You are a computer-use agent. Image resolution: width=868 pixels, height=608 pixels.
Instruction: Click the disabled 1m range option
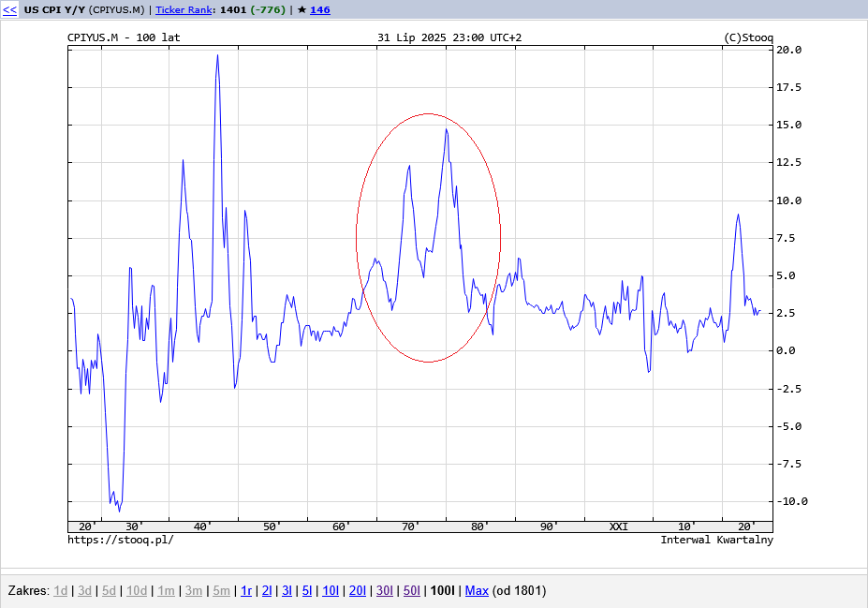pyautogui.click(x=166, y=591)
